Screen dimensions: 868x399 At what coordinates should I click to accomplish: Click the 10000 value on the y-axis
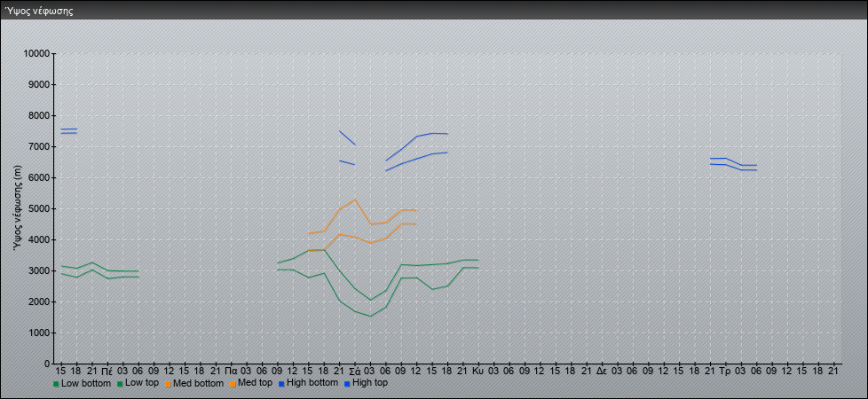37,54
